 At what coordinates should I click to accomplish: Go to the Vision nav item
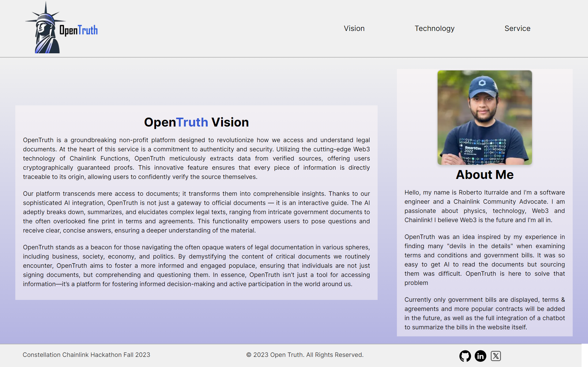[x=354, y=28]
